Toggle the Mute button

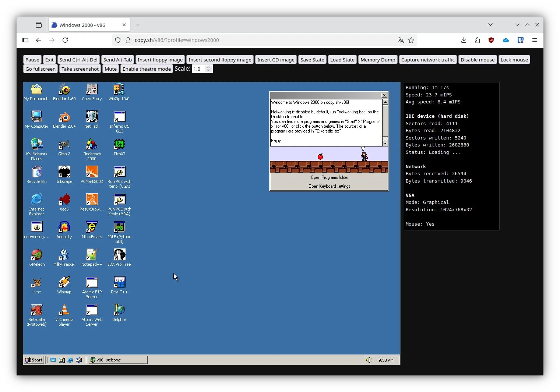pyautogui.click(x=110, y=69)
